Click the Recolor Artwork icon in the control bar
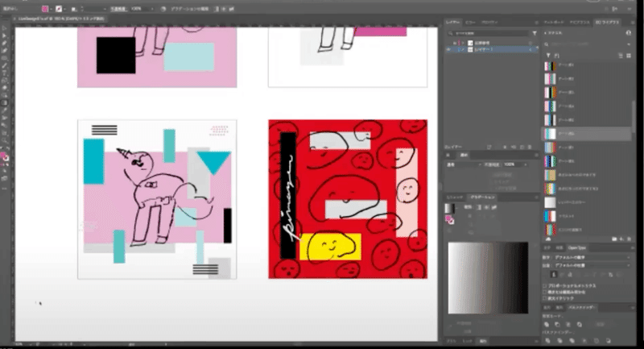Image resolution: width=644 pixels, height=349 pixels. 163,9
